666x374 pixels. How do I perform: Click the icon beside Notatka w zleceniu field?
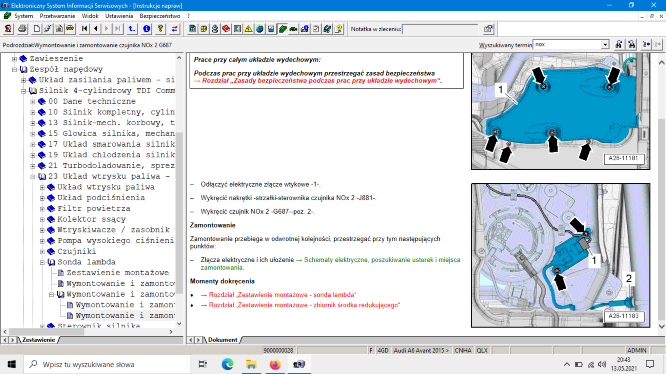(x=488, y=29)
